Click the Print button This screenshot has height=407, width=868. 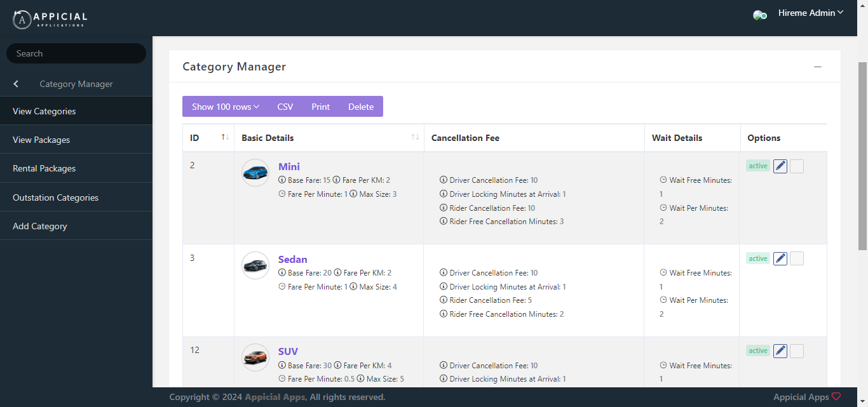321,107
